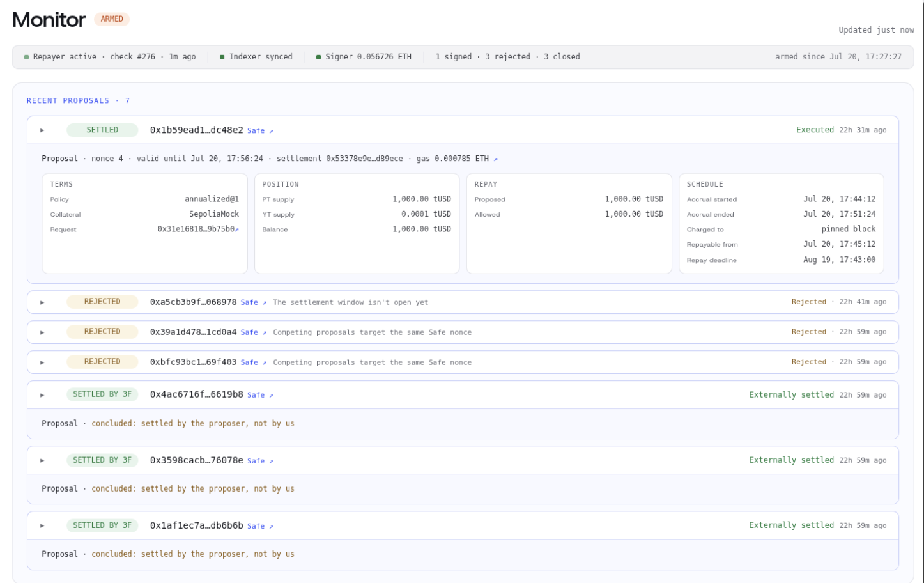Open the Safe link for 0xa5cb3b9f…068978
The image size is (924, 583).
point(254,302)
